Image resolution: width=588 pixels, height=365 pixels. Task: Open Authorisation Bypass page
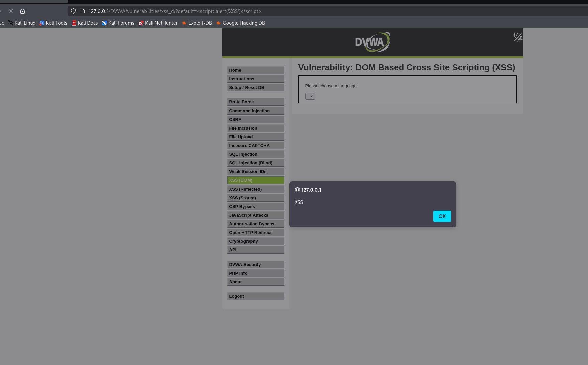[256, 224]
